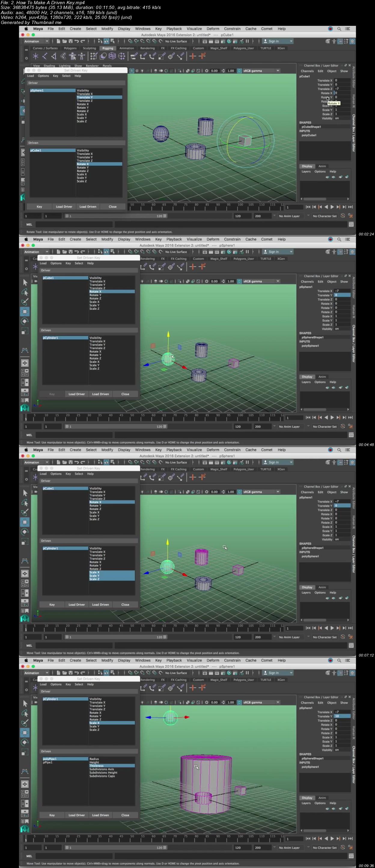In the 00:07:12 frame, click the Close button in Set Driven Key
This screenshot has width=375, height=868.
pos(125,605)
